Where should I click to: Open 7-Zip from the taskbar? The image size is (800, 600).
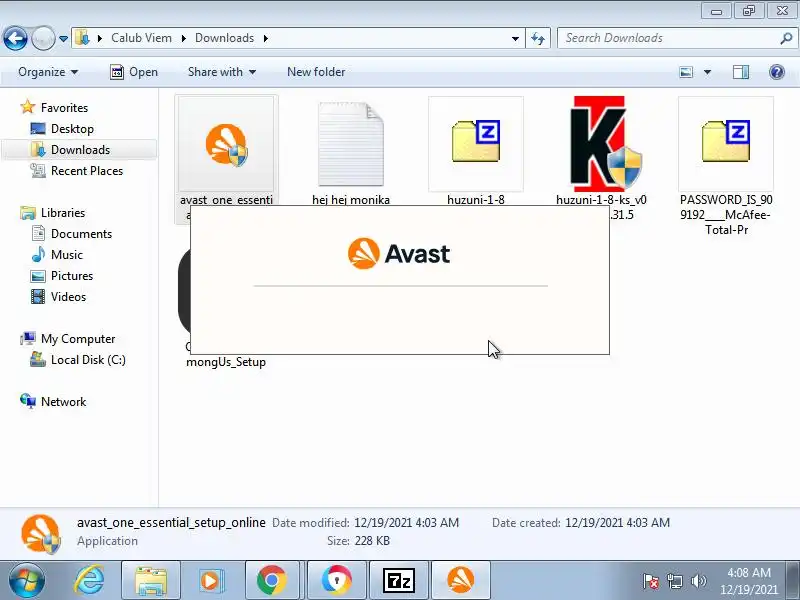[x=398, y=581]
